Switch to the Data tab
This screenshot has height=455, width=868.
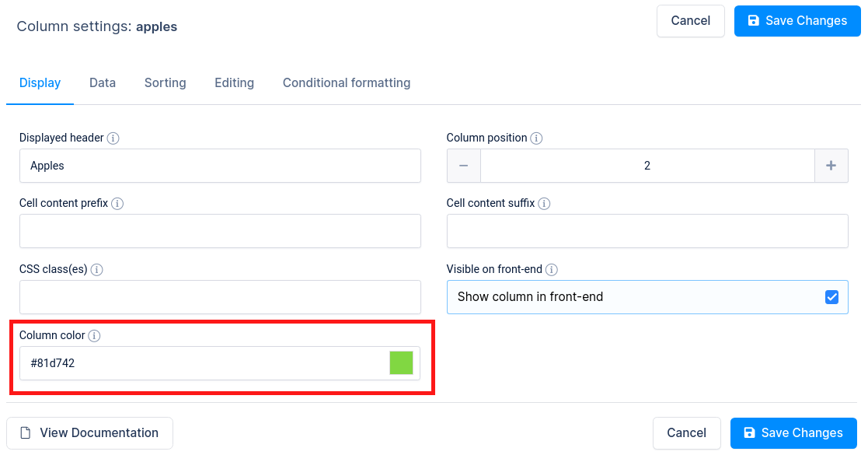(102, 82)
